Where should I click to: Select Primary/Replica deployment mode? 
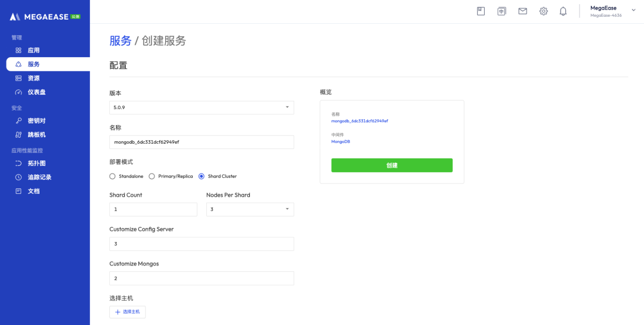[x=152, y=177]
